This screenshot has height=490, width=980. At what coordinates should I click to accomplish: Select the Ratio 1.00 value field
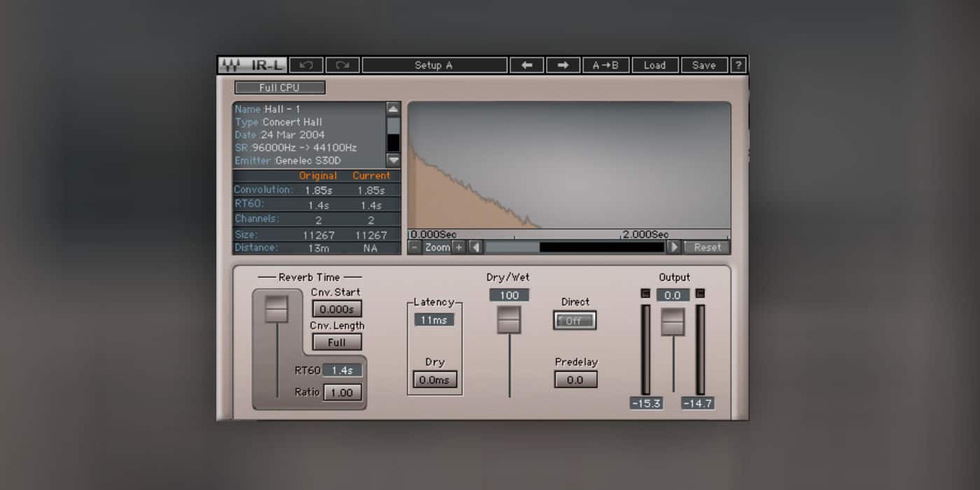342,393
